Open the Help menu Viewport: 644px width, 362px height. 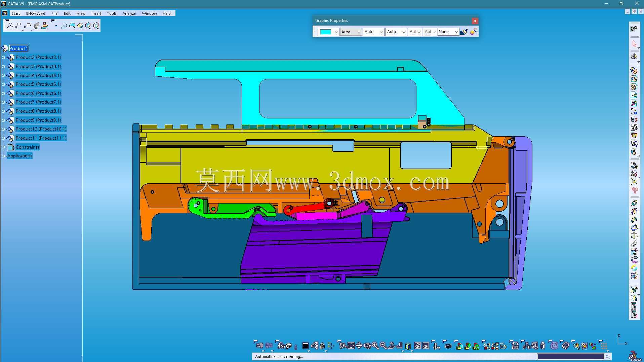(x=166, y=13)
